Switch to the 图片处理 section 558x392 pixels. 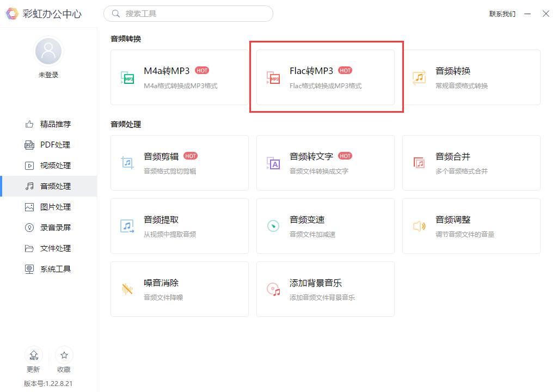[x=48, y=206]
